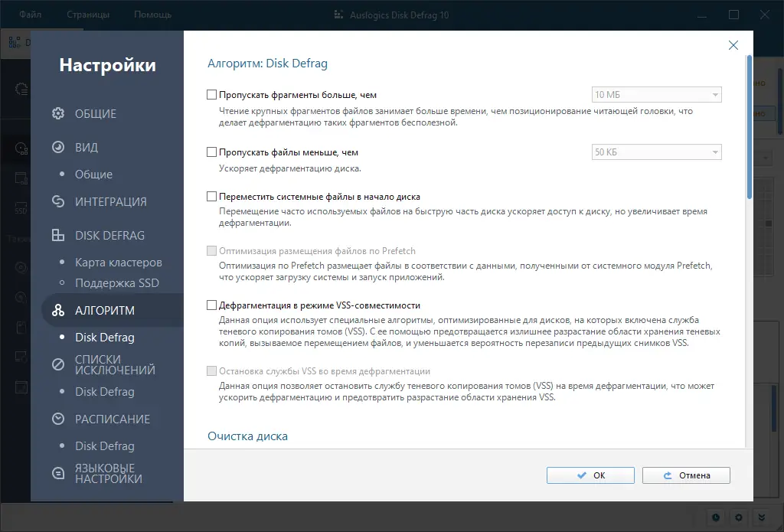Click the Алгоритм: Disk Defrag heading
This screenshot has height=532, width=784.
pyautogui.click(x=267, y=64)
